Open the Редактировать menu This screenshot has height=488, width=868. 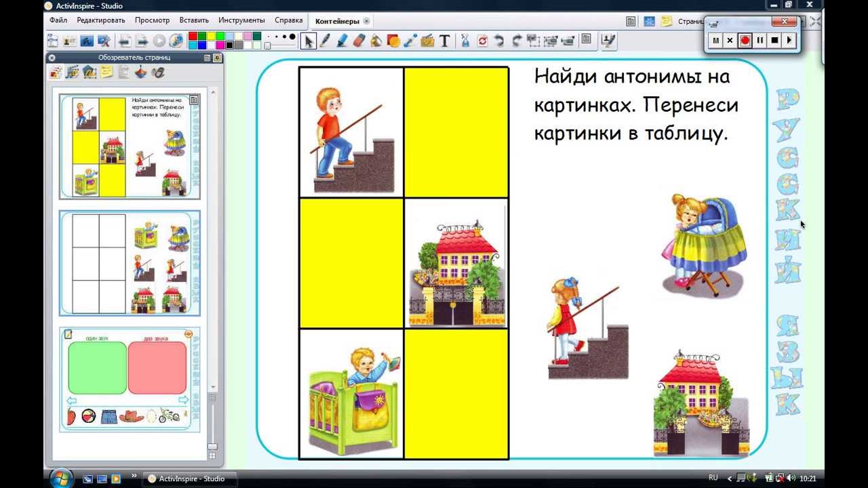pyautogui.click(x=100, y=20)
